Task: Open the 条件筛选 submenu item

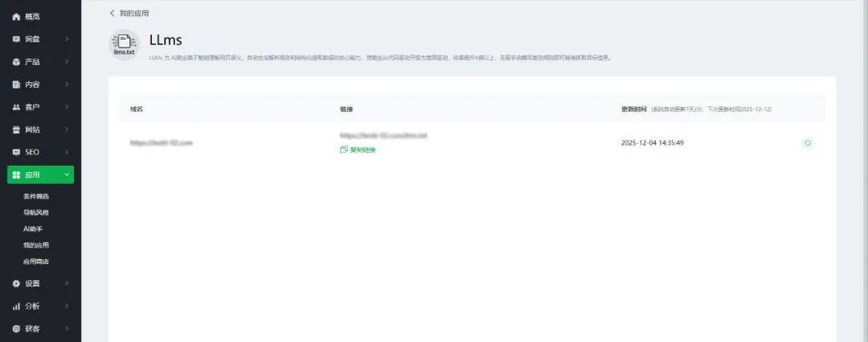Action: 36,196
